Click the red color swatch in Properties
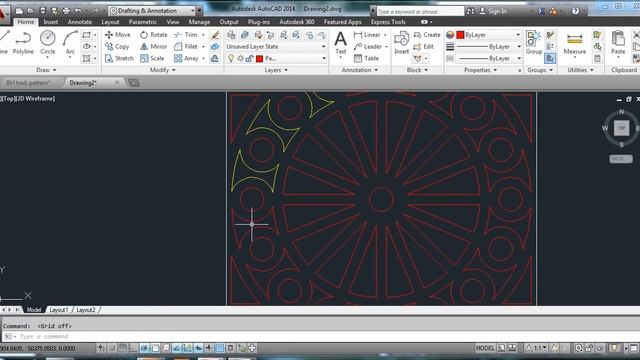 [x=460, y=35]
